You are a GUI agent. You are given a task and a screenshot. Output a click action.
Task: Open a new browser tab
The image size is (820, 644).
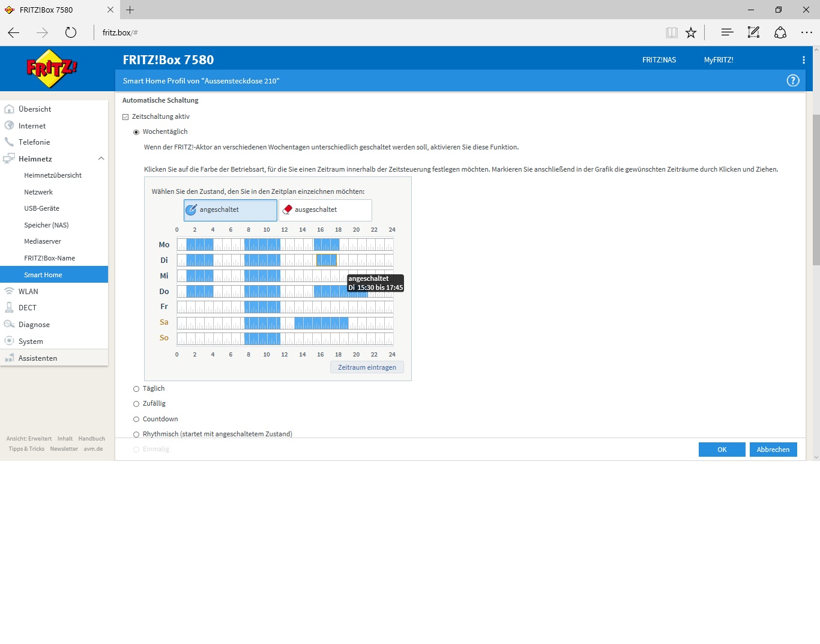point(130,10)
